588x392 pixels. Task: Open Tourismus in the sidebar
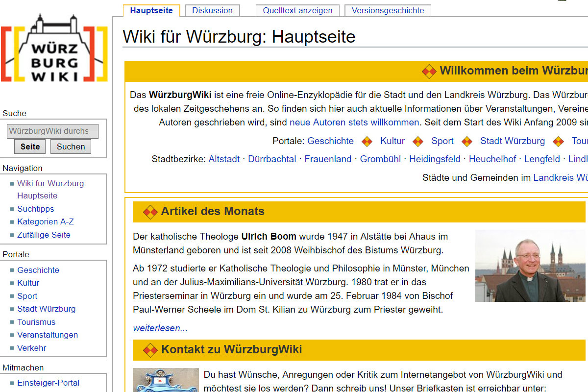coord(36,322)
